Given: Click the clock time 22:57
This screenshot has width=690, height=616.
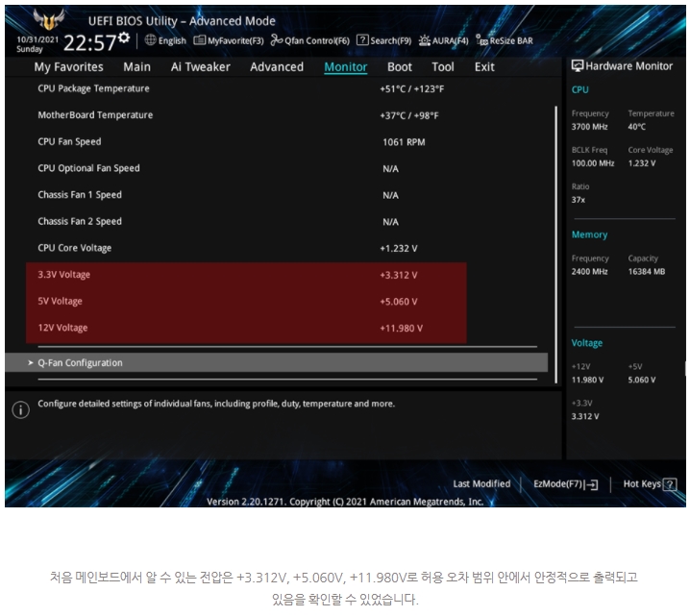Looking at the screenshot, I should [x=89, y=43].
